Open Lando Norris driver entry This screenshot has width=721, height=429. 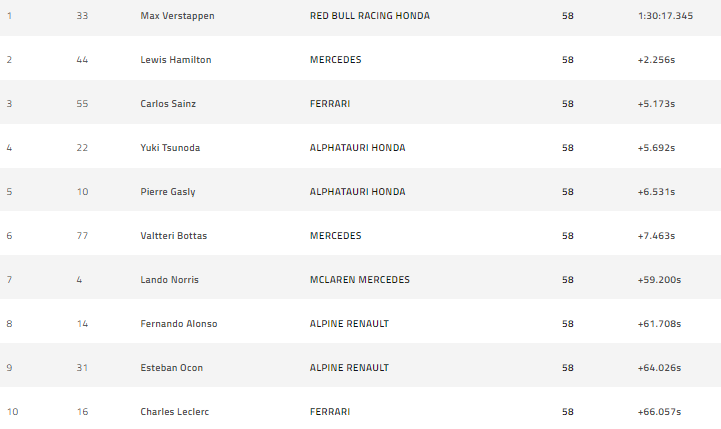click(x=170, y=280)
